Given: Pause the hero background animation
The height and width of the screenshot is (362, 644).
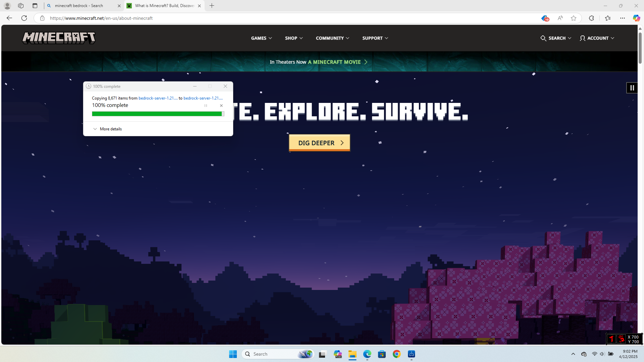Looking at the screenshot, I should point(632,88).
